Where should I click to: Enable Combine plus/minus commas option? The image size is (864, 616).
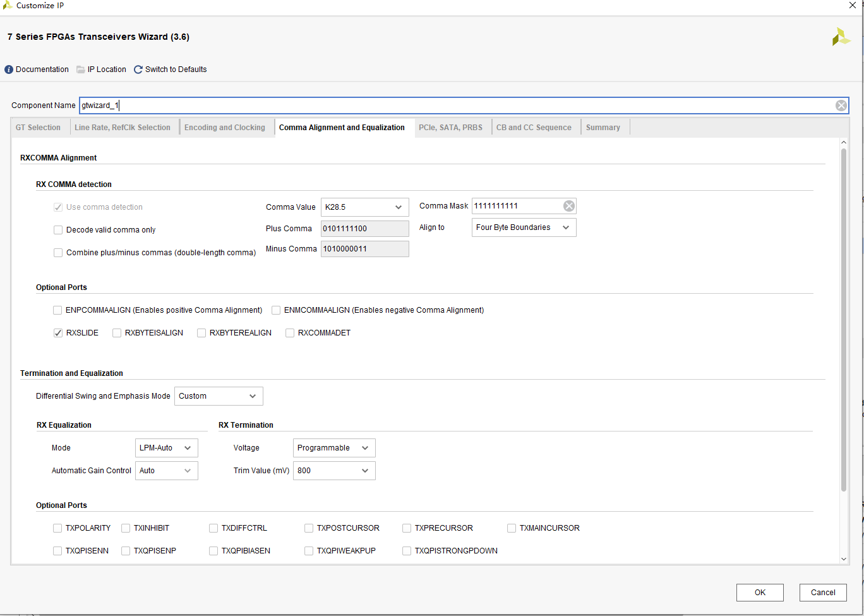58,253
